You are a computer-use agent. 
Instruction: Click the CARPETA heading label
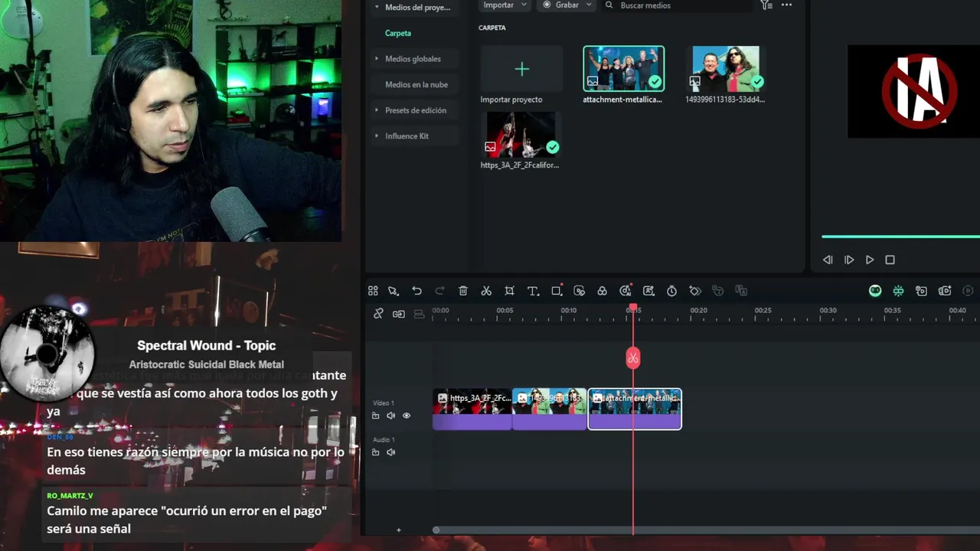[492, 28]
